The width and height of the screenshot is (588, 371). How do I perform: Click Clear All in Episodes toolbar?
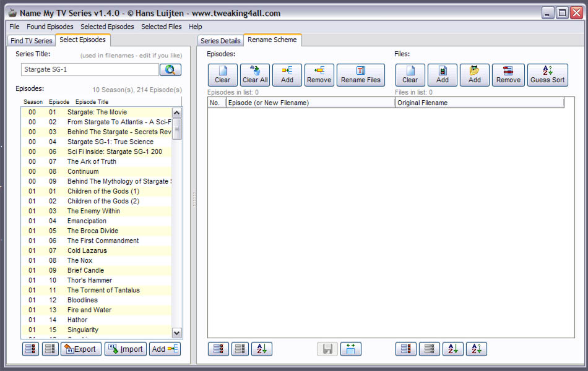(x=255, y=75)
